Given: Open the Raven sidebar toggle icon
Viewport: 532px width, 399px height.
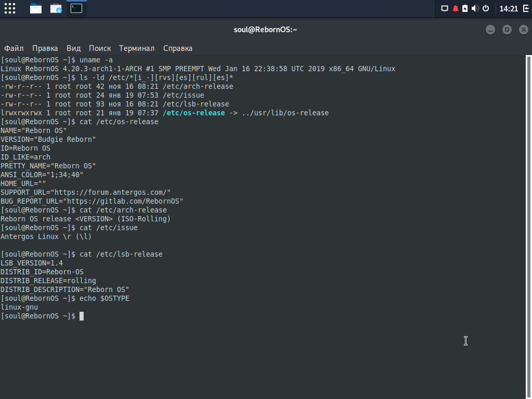Looking at the screenshot, I should point(526,8).
